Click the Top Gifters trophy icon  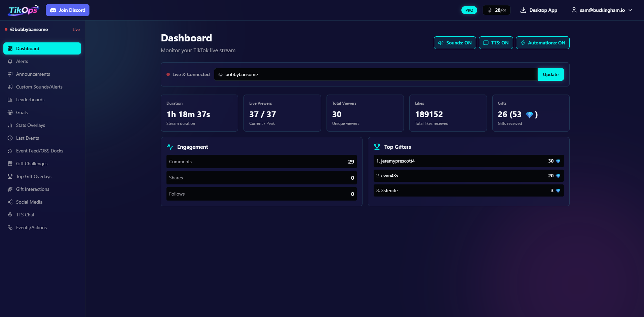[377, 147]
